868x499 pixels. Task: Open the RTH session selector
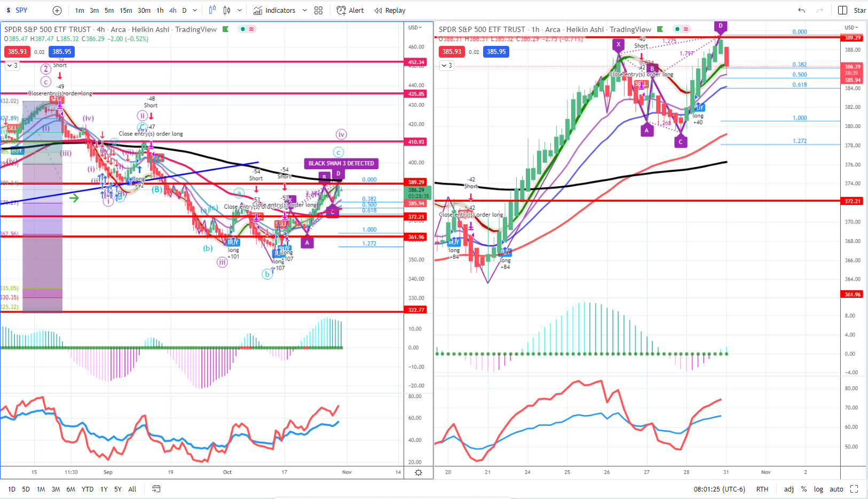[x=762, y=489]
